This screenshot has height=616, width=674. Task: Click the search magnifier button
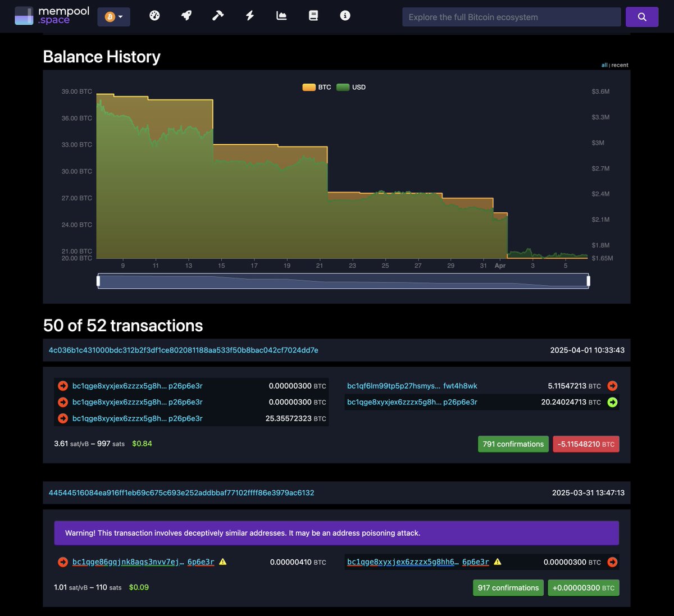641,17
